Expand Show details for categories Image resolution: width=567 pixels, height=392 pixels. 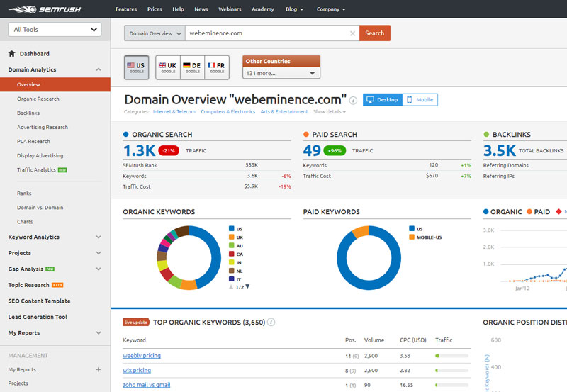point(330,112)
